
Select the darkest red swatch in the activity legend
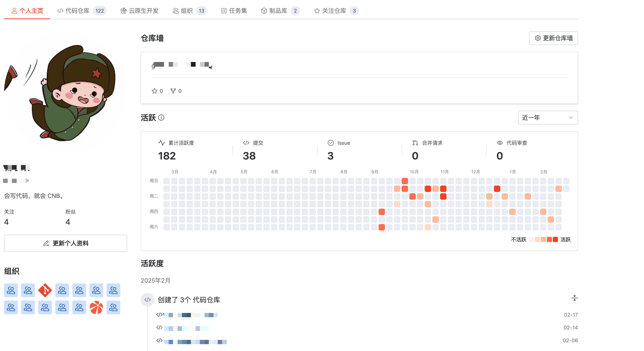555,239
